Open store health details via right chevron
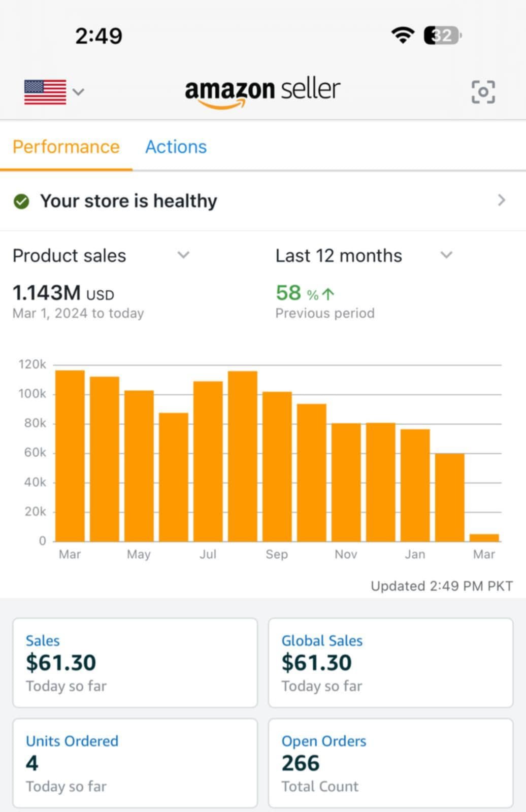The width and height of the screenshot is (526, 812). [x=502, y=200]
